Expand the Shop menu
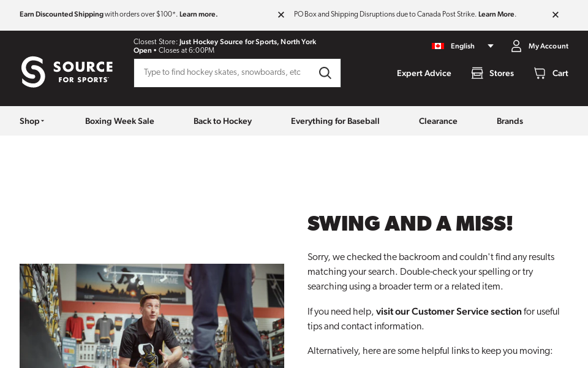 32,121
